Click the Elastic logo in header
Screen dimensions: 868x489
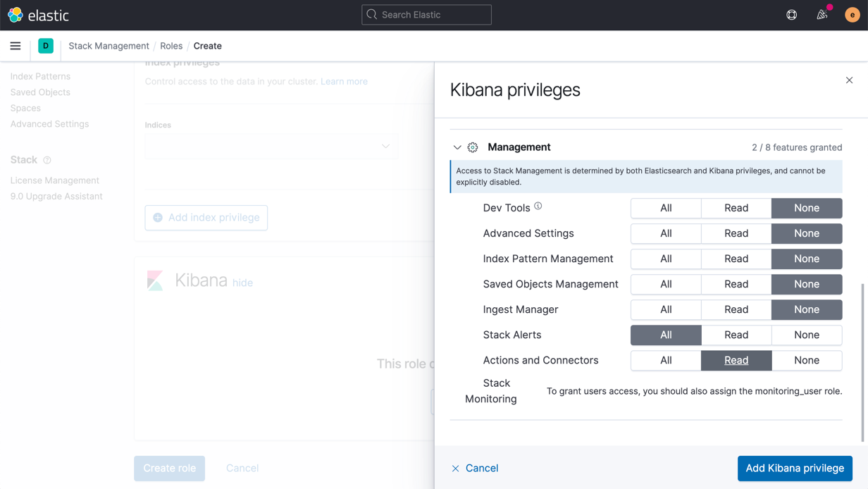38,15
